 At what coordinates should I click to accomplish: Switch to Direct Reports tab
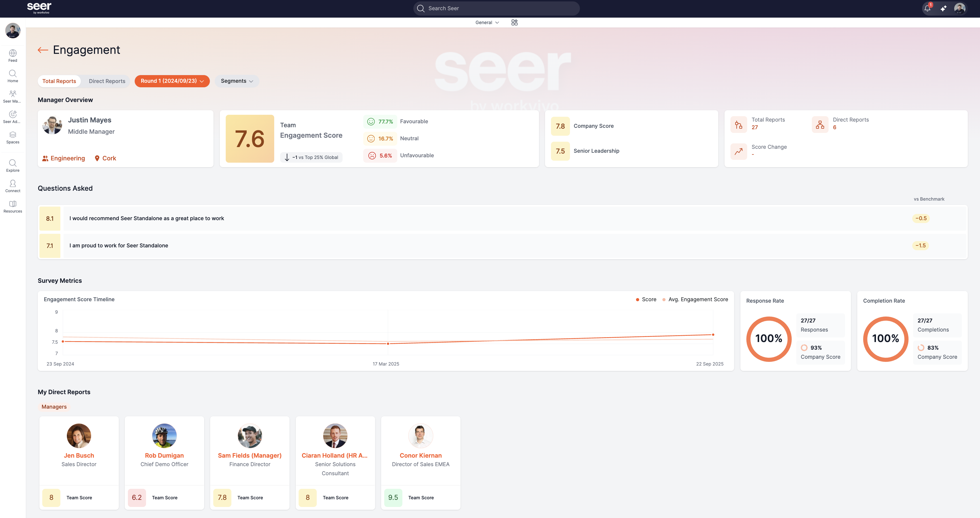click(x=107, y=81)
